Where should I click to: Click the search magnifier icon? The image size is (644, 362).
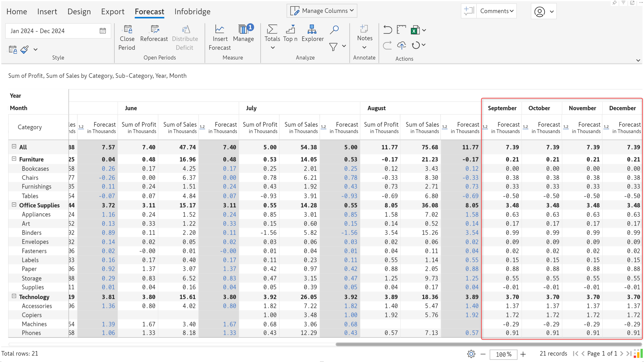click(334, 30)
